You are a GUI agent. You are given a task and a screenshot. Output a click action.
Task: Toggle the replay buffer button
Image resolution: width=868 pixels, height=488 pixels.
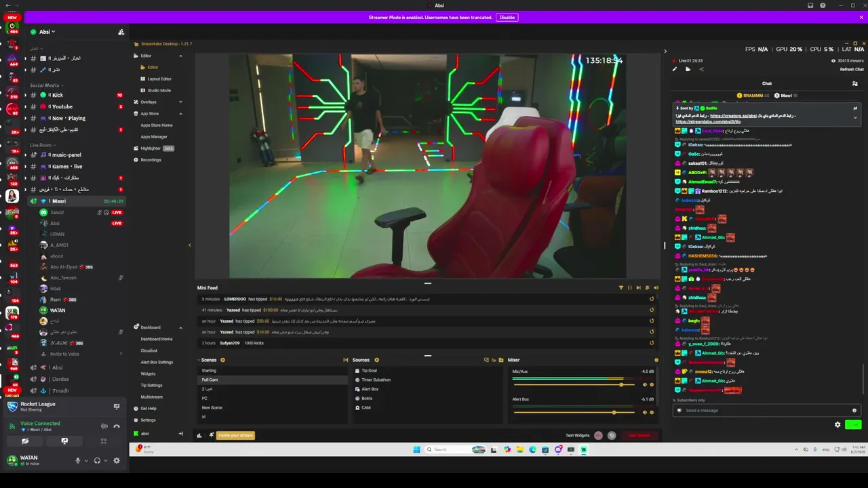click(612, 435)
